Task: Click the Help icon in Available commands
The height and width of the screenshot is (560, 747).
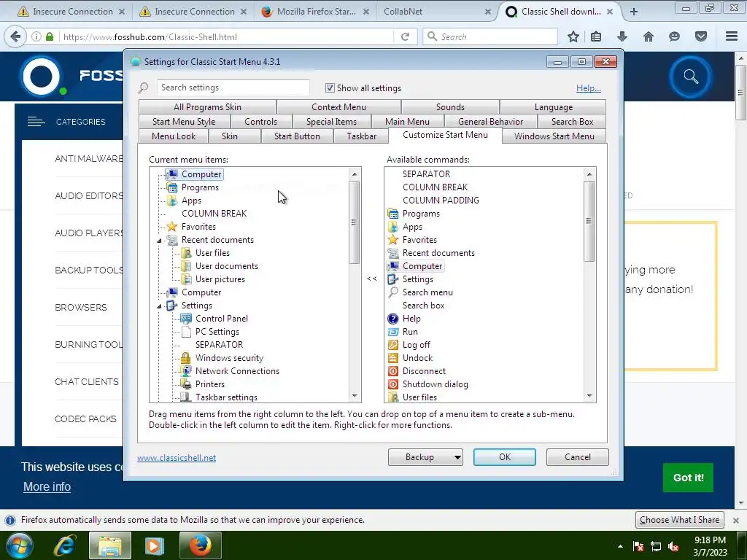Action: [393, 319]
